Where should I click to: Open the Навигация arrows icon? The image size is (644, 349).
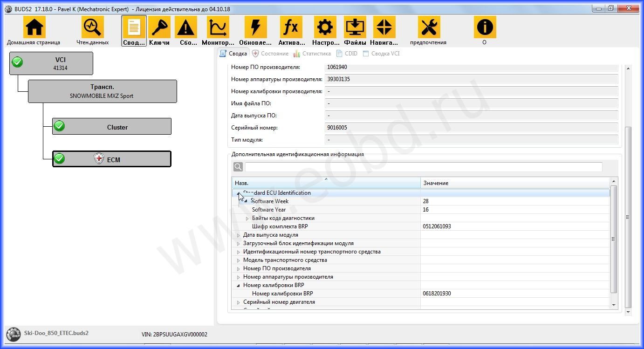point(384,27)
